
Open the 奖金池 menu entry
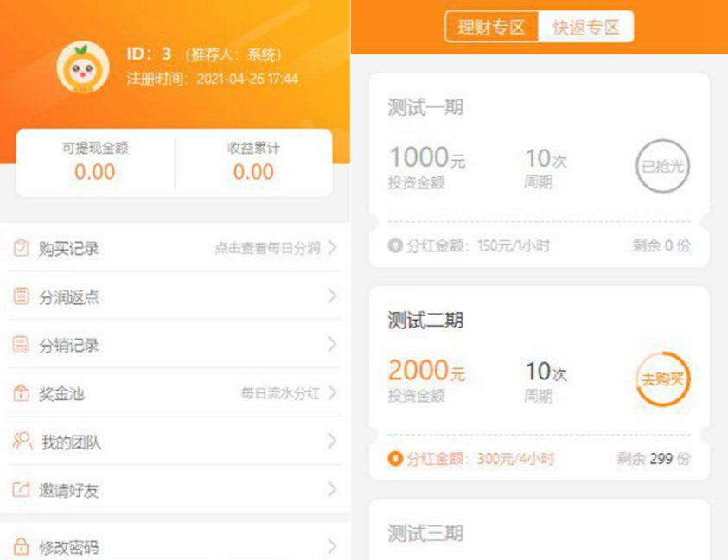pyautogui.click(x=174, y=392)
